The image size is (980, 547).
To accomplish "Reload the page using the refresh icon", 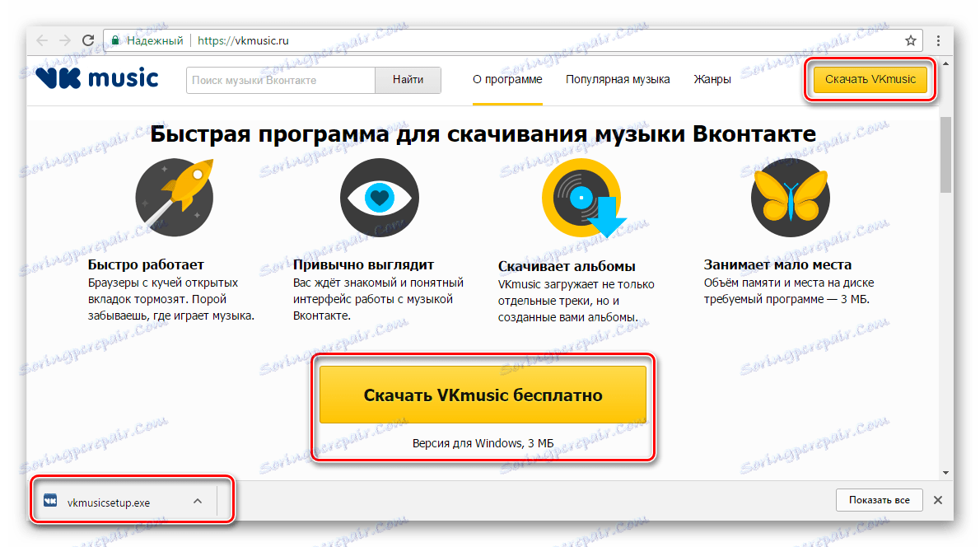I will 87,39.
